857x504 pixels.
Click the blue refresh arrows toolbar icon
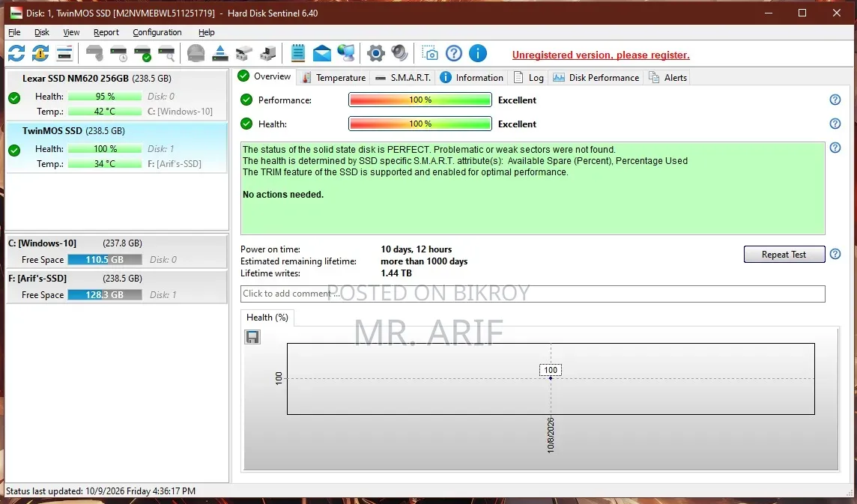pos(16,54)
